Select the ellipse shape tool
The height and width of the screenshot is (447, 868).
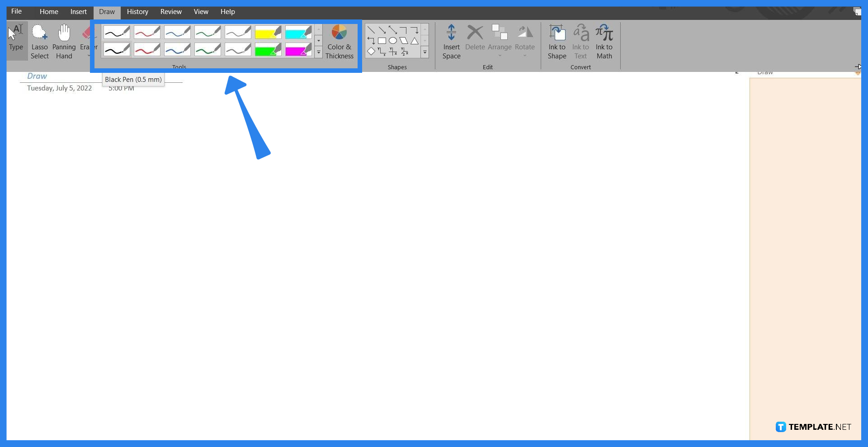pos(393,40)
